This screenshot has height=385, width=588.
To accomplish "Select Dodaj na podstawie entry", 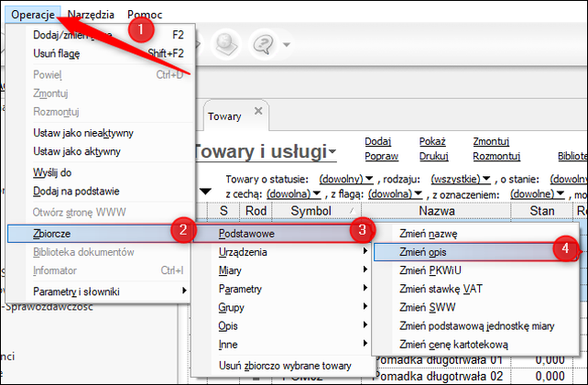I will click(100, 192).
